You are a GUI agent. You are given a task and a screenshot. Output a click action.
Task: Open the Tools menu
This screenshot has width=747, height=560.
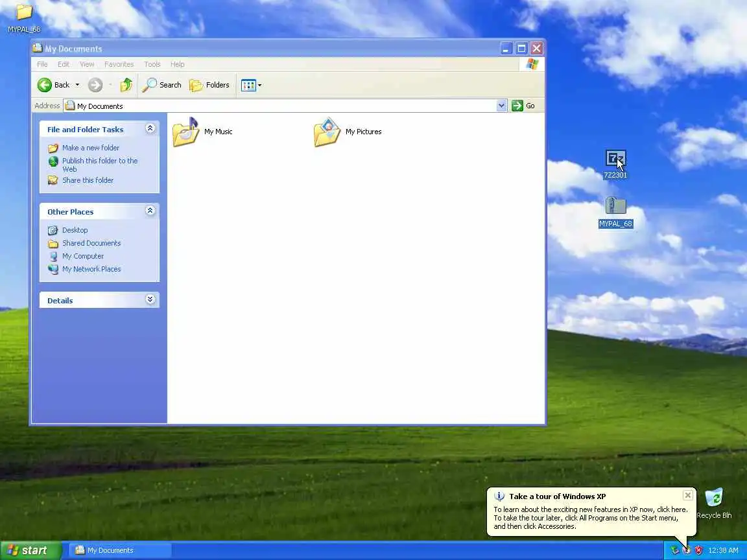(x=152, y=64)
